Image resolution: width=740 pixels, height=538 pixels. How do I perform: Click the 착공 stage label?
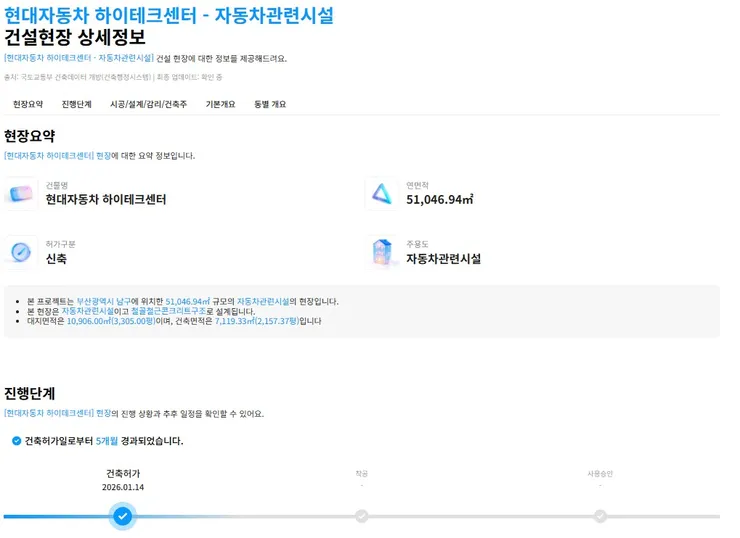pyautogui.click(x=362, y=473)
